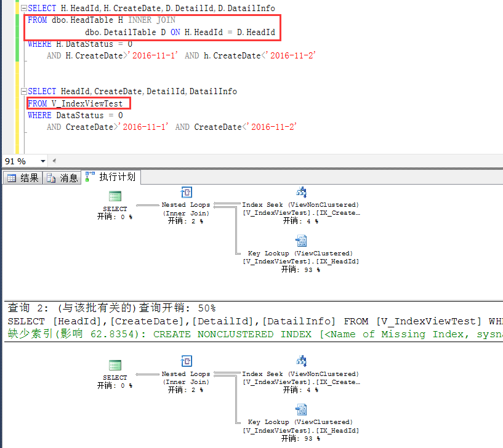
Task: Click 'FROM V_IndexViewTest' in the editor
Action: pos(75,103)
